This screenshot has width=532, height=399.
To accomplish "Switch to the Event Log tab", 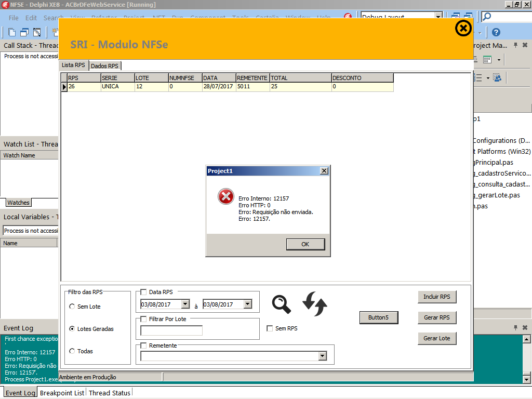I will 20,393.
